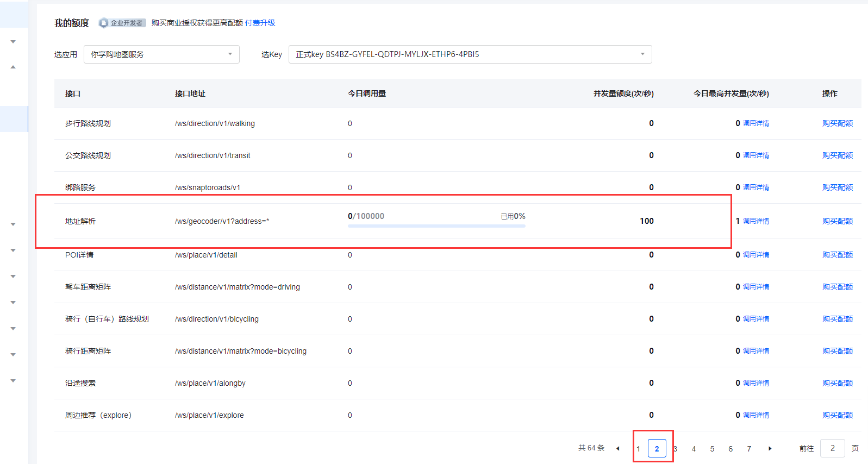The width and height of the screenshot is (868, 464).
Task: Click 今日调用量 column header
Action: point(367,93)
